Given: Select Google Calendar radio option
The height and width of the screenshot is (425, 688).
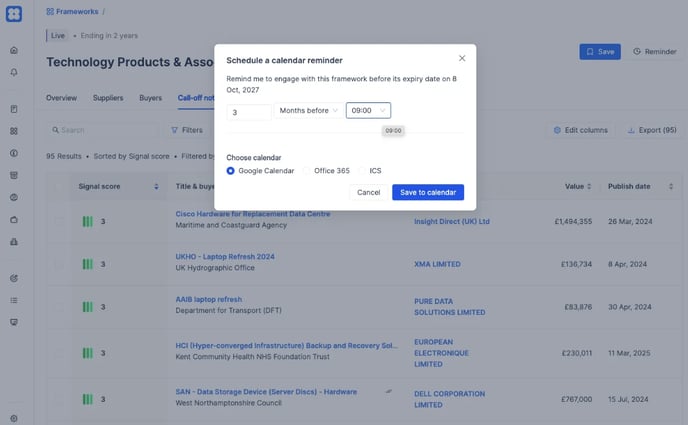Looking at the screenshot, I should coord(230,171).
